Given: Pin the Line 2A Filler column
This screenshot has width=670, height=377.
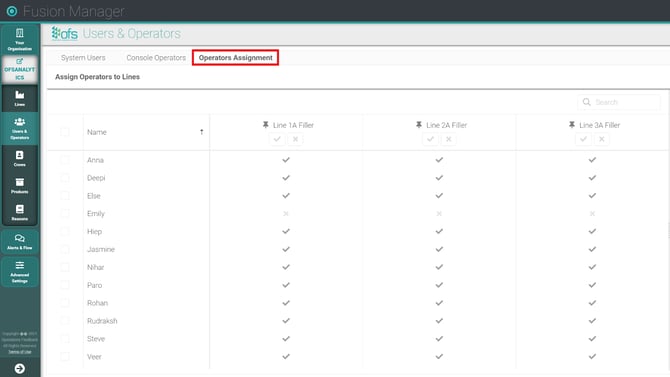Looking at the screenshot, I should click(x=419, y=125).
